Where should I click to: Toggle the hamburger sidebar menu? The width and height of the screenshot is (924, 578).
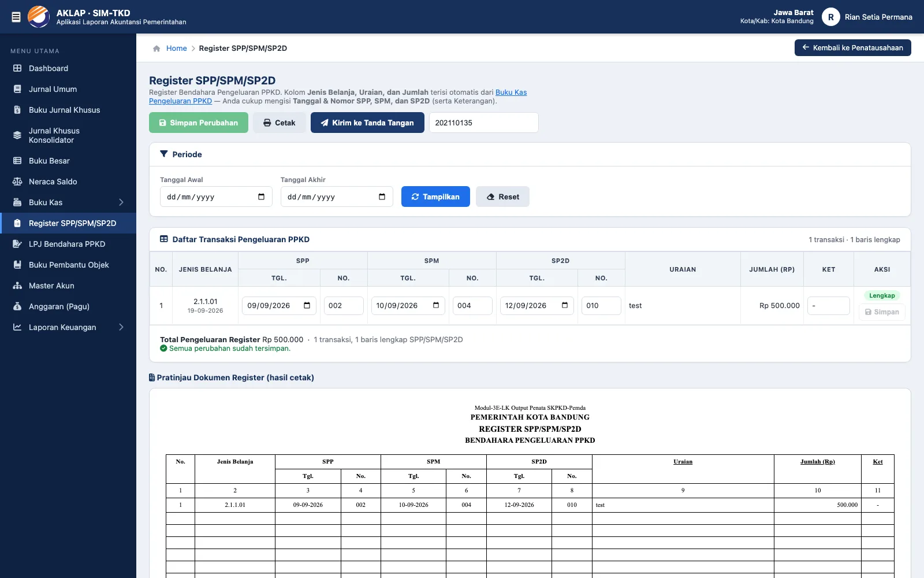[16, 17]
